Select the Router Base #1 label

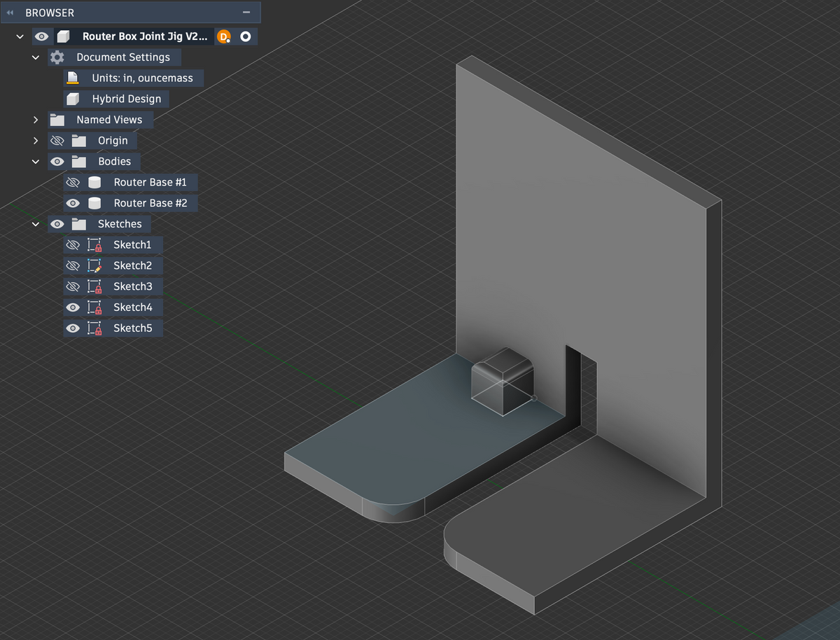tap(150, 182)
